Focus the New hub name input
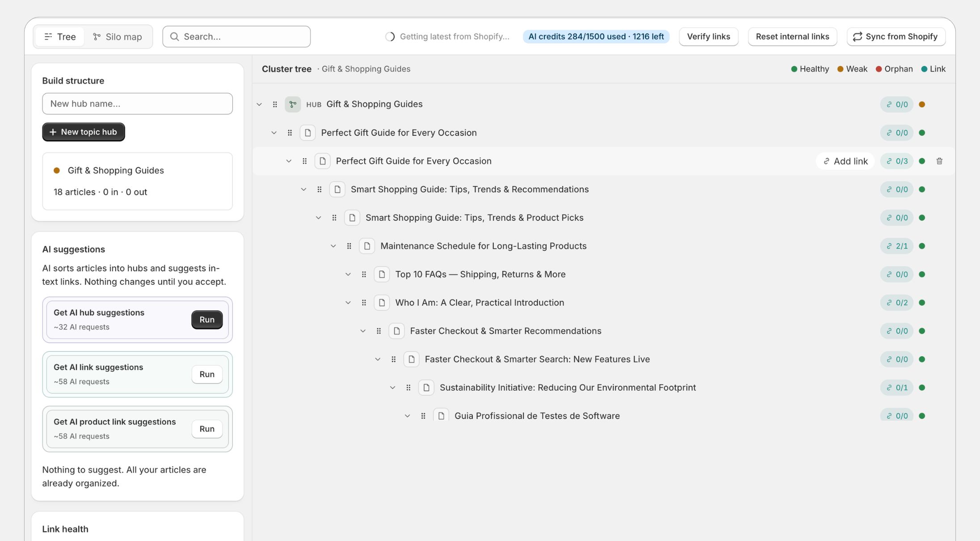 pyautogui.click(x=137, y=104)
